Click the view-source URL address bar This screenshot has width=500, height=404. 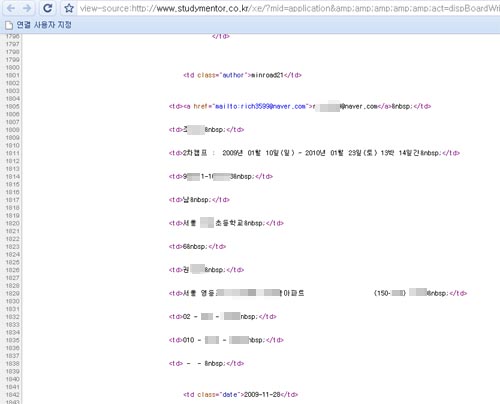[x=289, y=8]
